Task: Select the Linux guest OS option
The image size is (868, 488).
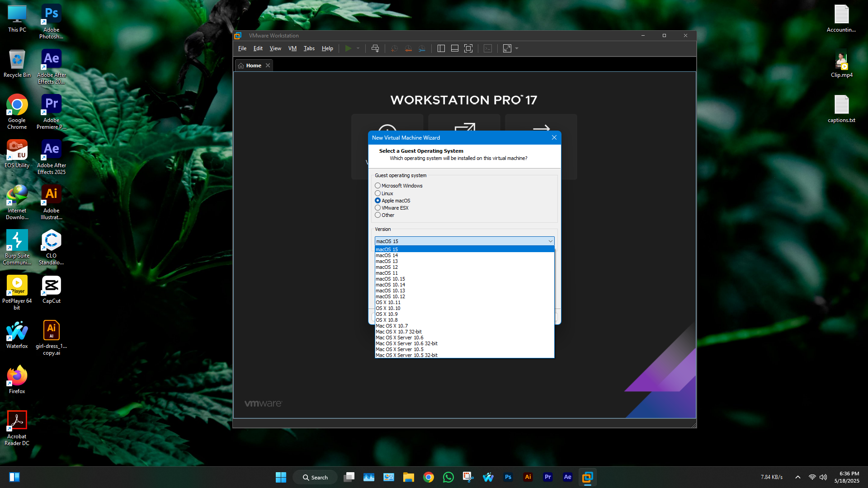Action: (x=378, y=193)
